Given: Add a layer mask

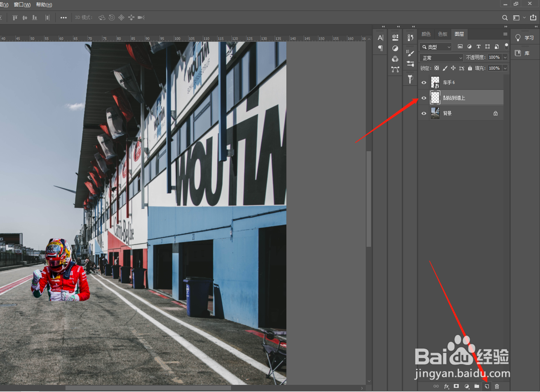Looking at the screenshot, I should [x=456, y=386].
